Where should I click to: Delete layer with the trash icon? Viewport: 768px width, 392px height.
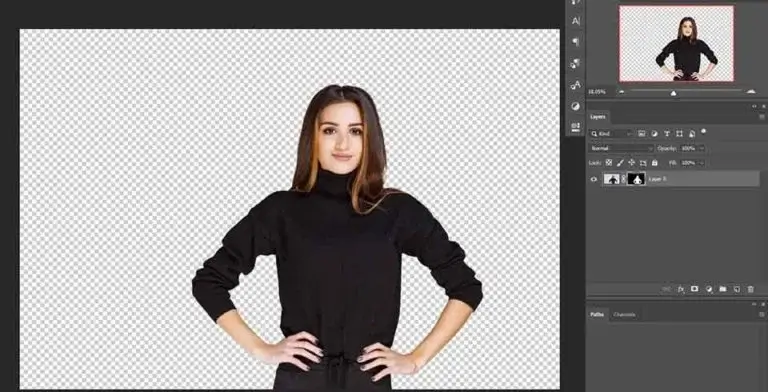[x=750, y=289]
